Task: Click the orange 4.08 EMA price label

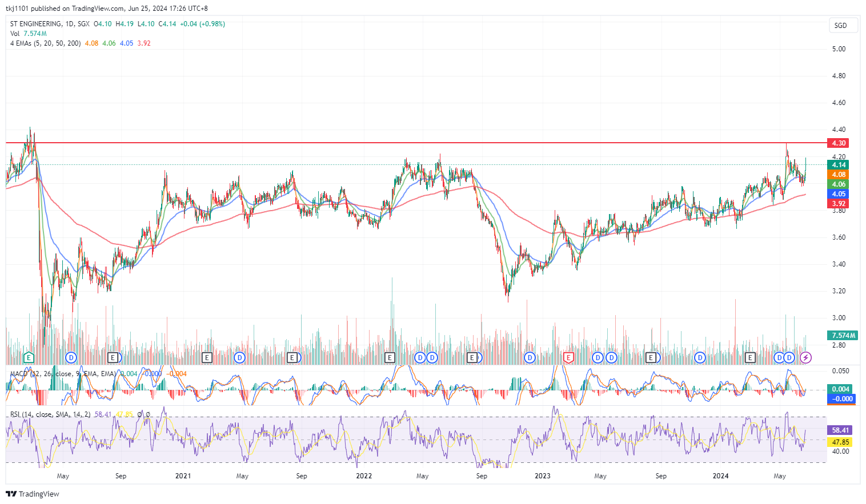Action: coord(839,175)
